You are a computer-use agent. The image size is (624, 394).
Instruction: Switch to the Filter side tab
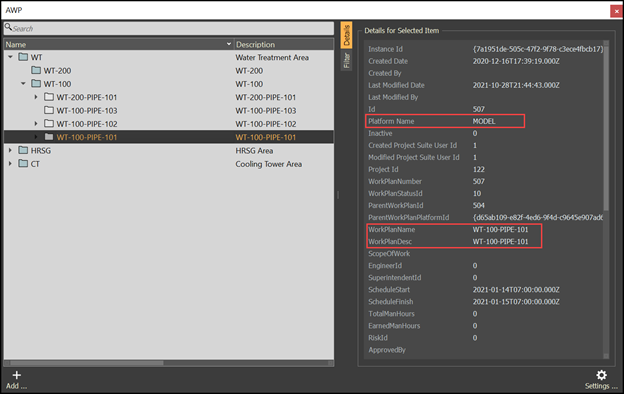(x=346, y=60)
